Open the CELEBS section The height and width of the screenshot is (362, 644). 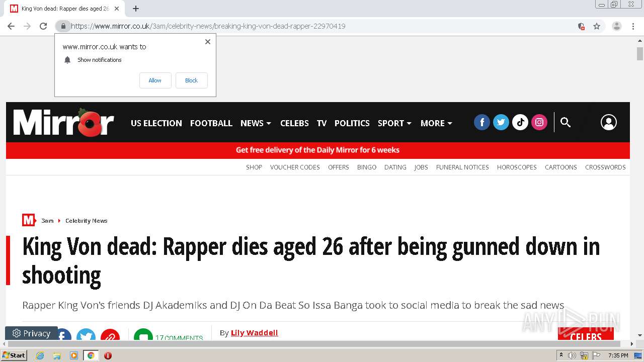coord(294,123)
